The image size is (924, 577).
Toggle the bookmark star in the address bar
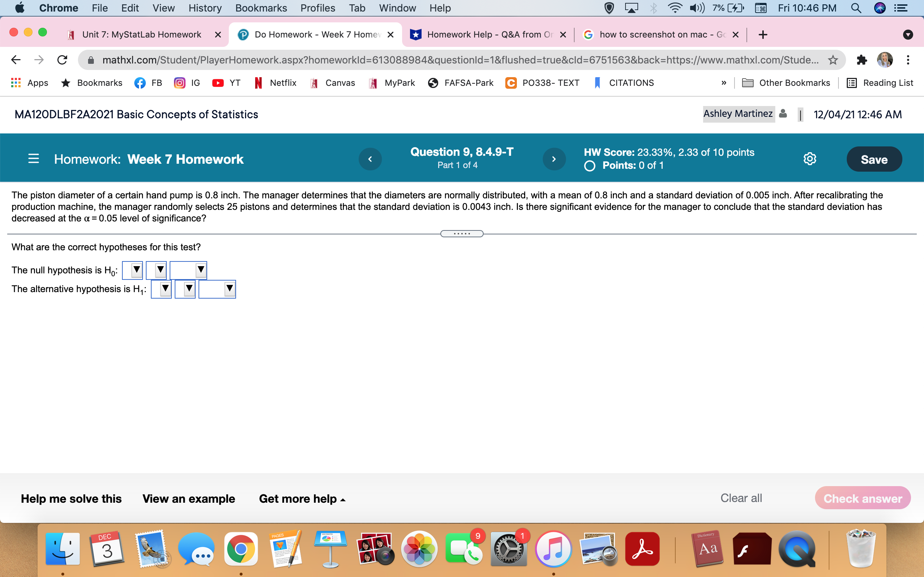(x=832, y=60)
